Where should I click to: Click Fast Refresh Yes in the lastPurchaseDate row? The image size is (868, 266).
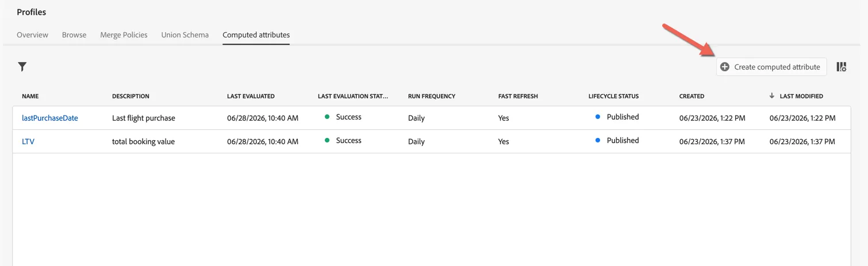click(x=504, y=118)
